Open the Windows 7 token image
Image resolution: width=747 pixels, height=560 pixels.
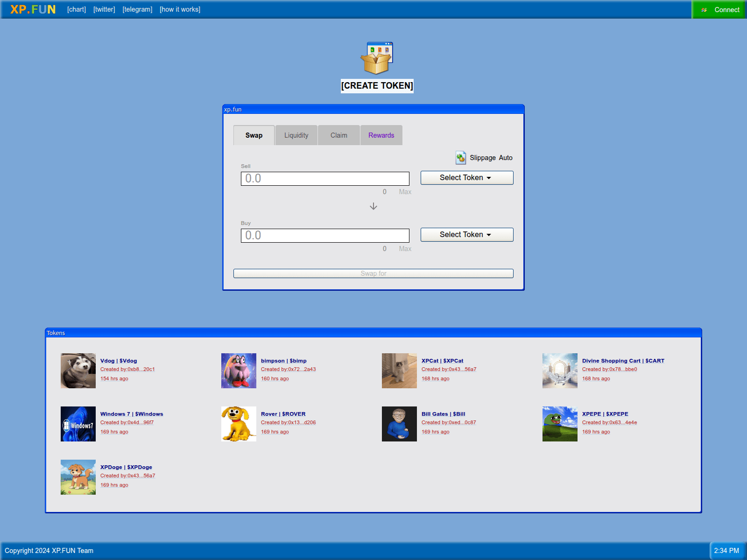[78, 424]
